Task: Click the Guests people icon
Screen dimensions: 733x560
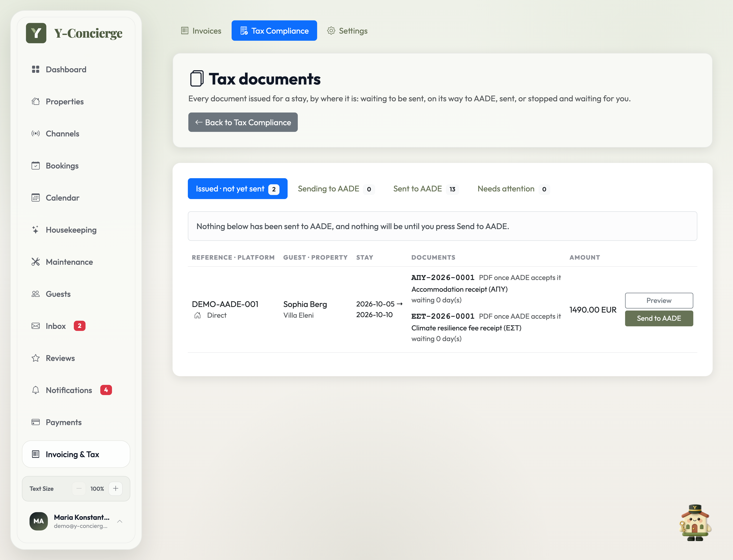Action: click(x=36, y=294)
